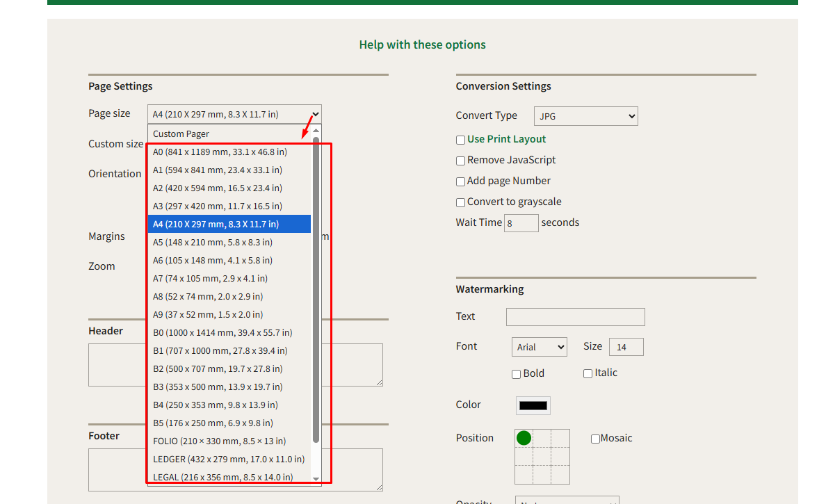Check the Italic watermark option
Screen dimensions: 826x504
(588, 373)
